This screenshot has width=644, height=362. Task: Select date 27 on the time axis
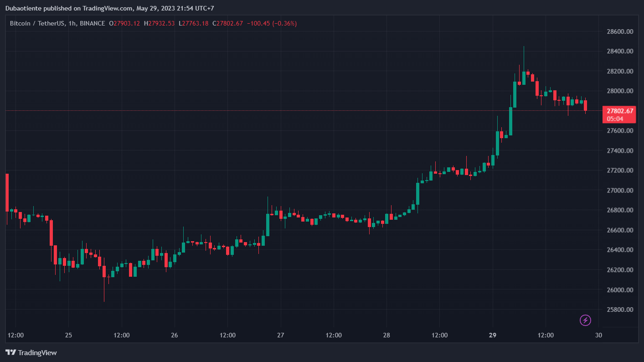[280, 335]
